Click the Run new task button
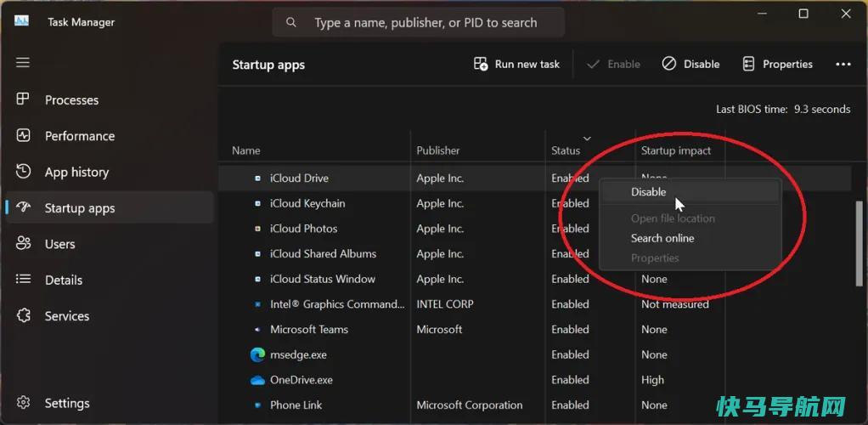Viewport: 868px width, 425px height. point(517,65)
